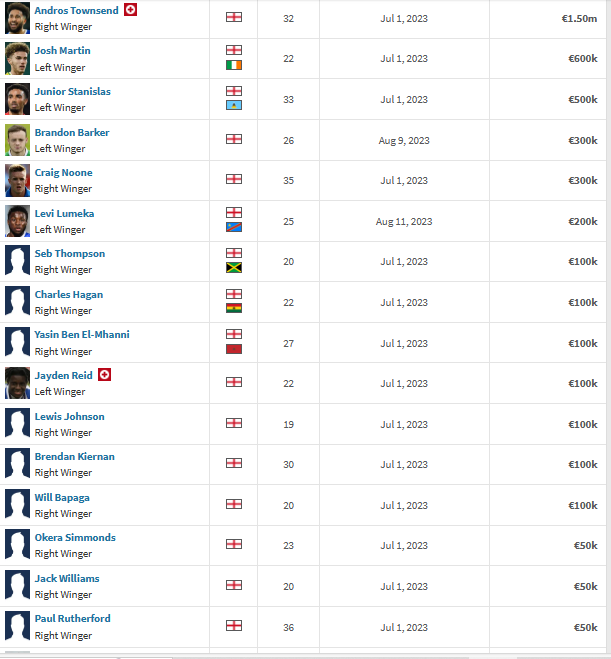Click Morocco flag in Yasin Ben El-Mhanni row
This screenshot has height=659, width=611.
point(234,349)
